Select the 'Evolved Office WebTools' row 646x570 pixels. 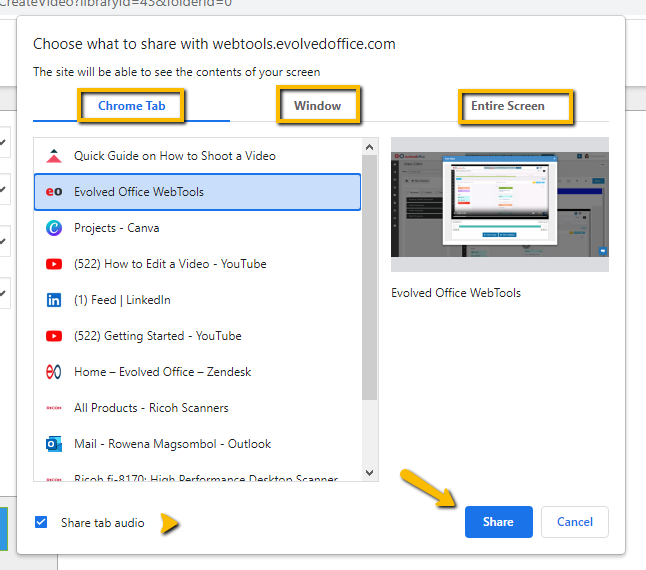point(197,192)
